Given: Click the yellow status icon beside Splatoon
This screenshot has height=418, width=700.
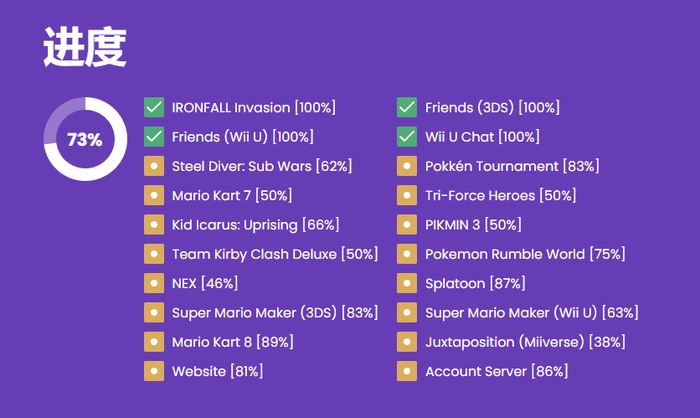Looking at the screenshot, I should 407,283.
